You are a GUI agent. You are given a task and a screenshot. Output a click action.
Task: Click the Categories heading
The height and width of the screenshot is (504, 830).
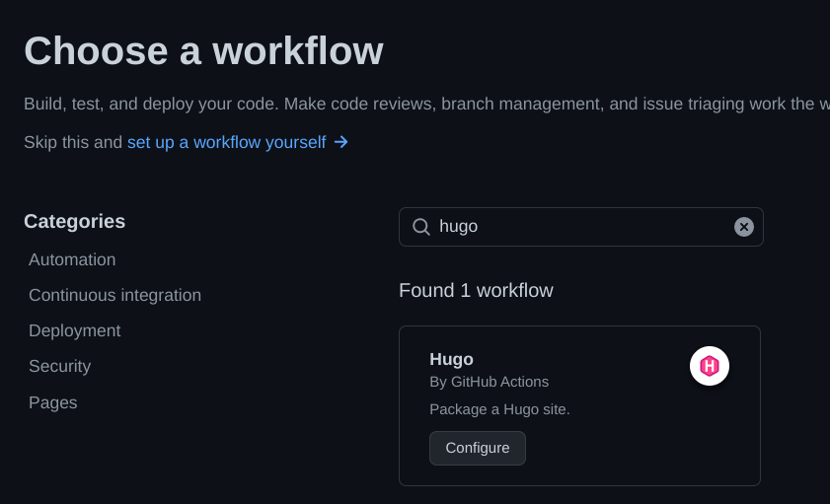coord(75,221)
